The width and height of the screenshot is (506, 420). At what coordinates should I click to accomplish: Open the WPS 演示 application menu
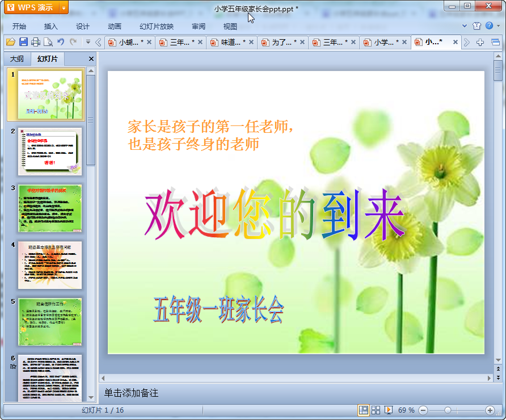[x=32, y=7]
